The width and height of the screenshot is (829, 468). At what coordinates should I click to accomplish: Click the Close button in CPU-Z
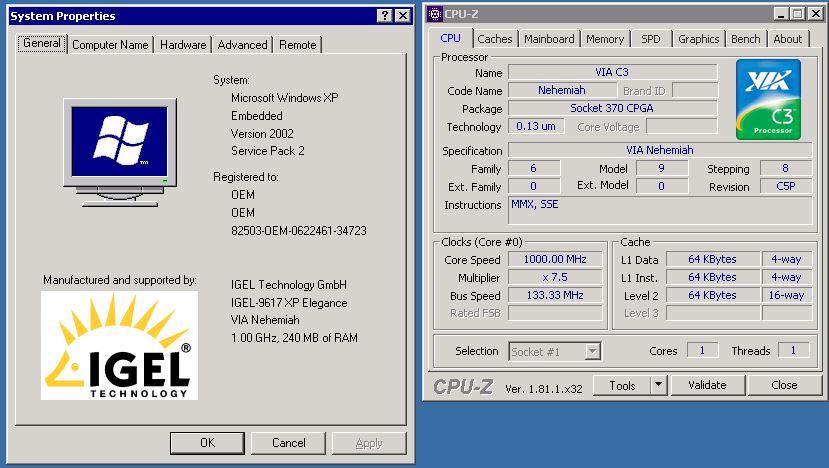(784, 385)
